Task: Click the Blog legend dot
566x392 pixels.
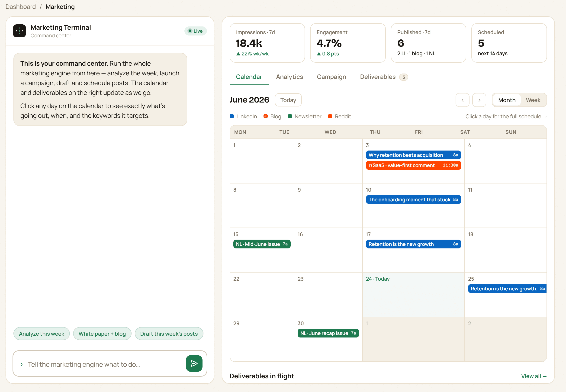Action: coord(265,116)
